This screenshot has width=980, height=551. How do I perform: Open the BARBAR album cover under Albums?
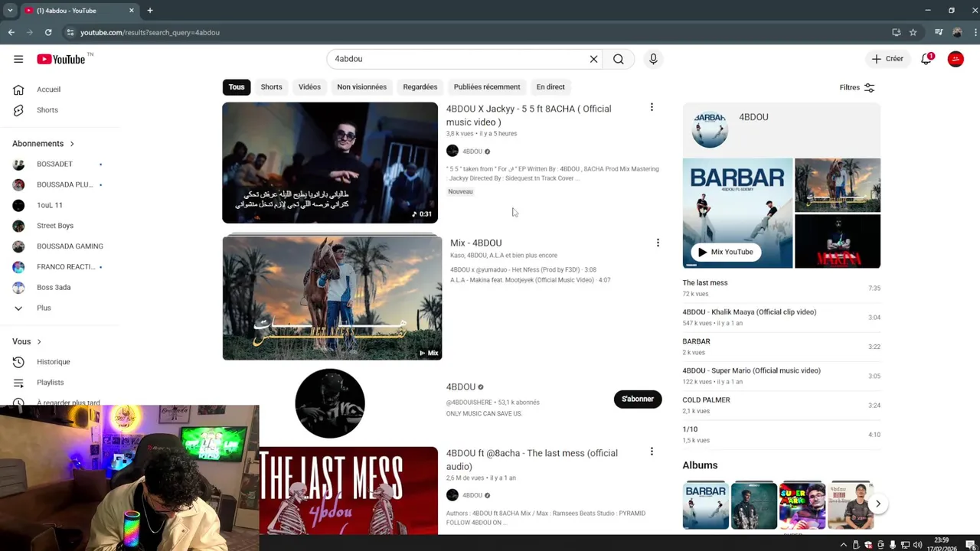pos(706,506)
